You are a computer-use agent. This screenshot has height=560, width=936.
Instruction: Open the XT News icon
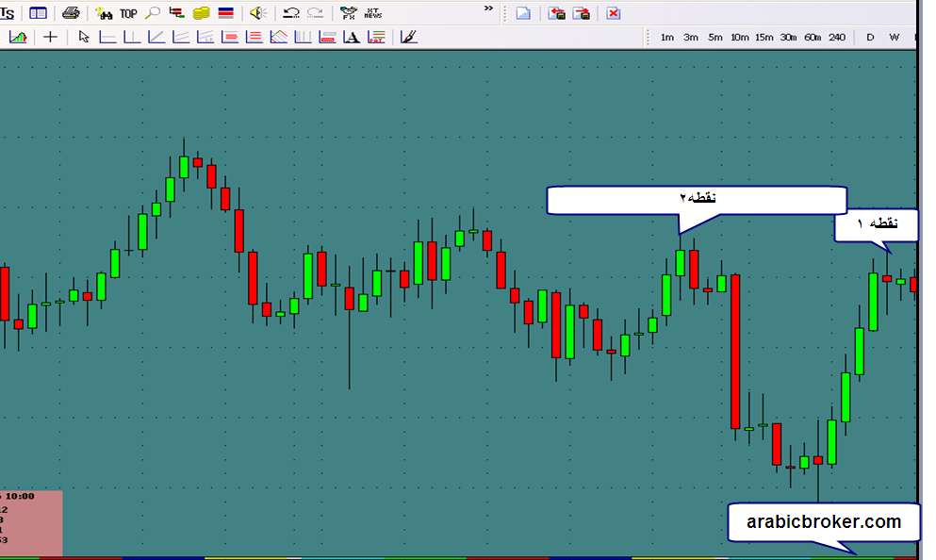click(373, 13)
